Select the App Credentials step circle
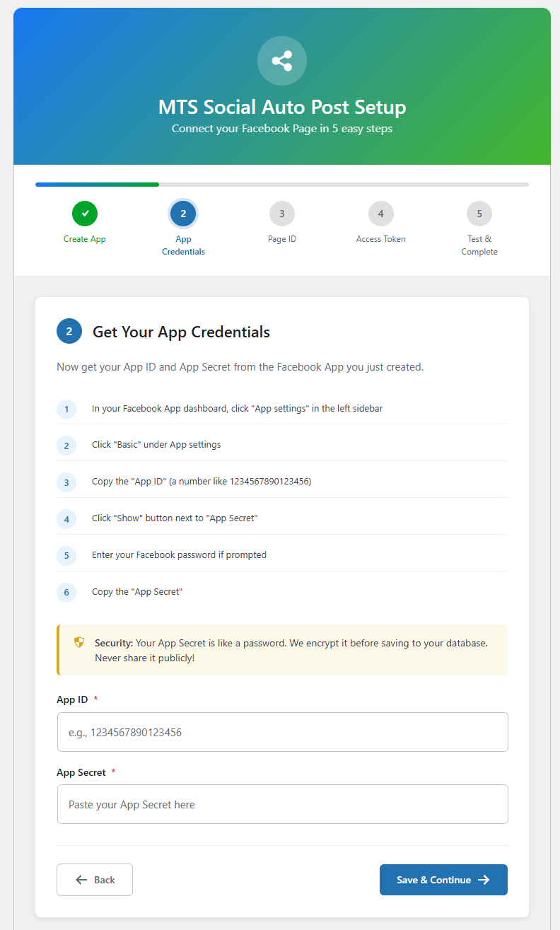 183,213
